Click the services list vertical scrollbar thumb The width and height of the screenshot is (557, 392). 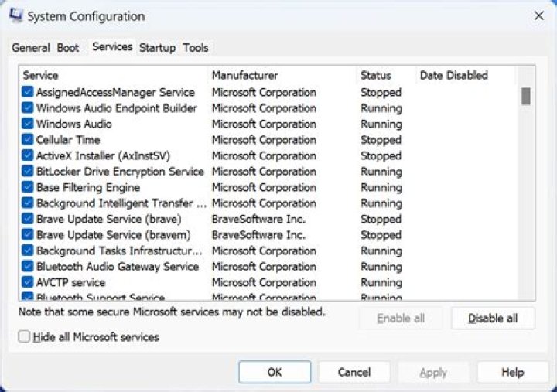[x=526, y=96]
